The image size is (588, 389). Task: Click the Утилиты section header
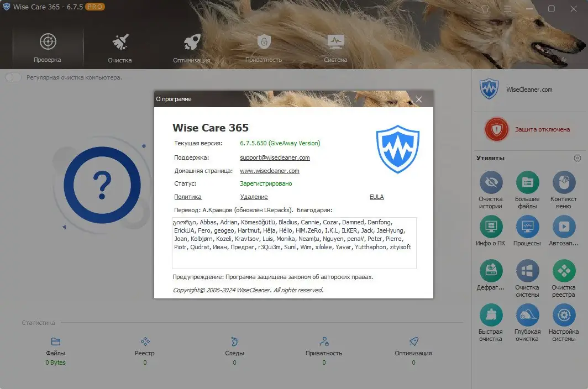(490, 158)
